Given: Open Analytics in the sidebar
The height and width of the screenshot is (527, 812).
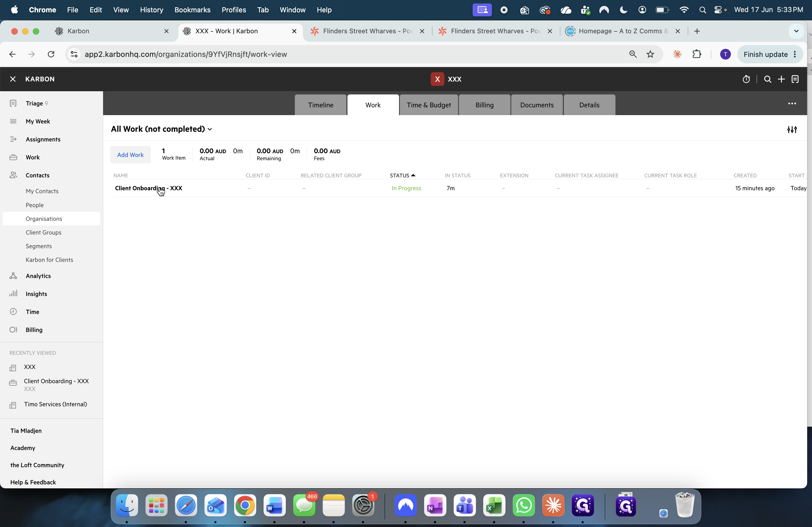Looking at the screenshot, I should (x=38, y=276).
